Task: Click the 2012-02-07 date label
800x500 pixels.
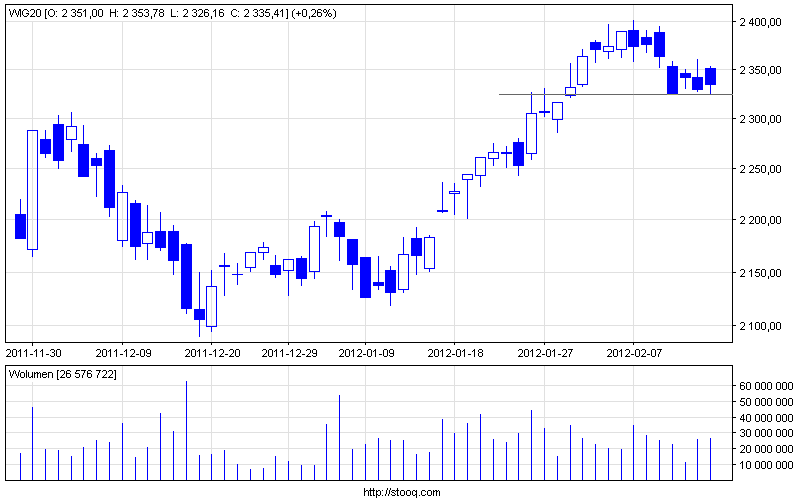Action: (x=634, y=353)
